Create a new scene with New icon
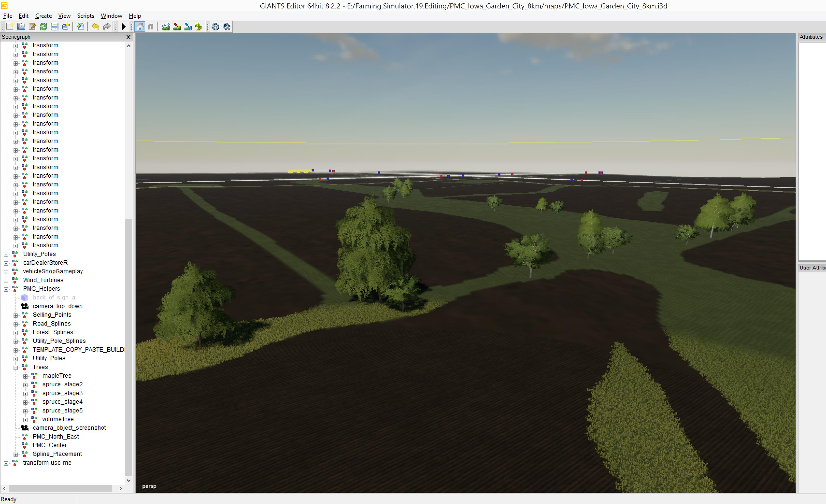The height and width of the screenshot is (504, 826). tap(10, 27)
